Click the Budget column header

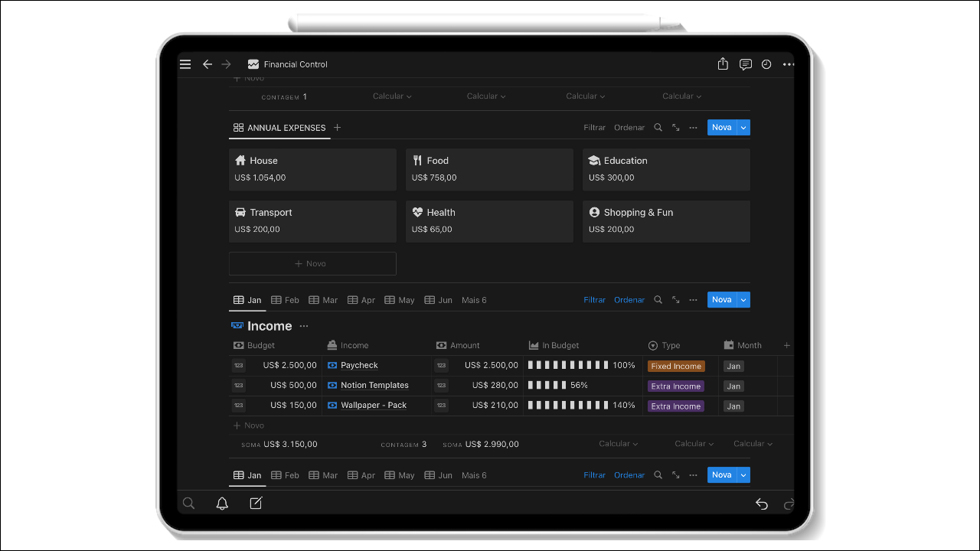254,345
